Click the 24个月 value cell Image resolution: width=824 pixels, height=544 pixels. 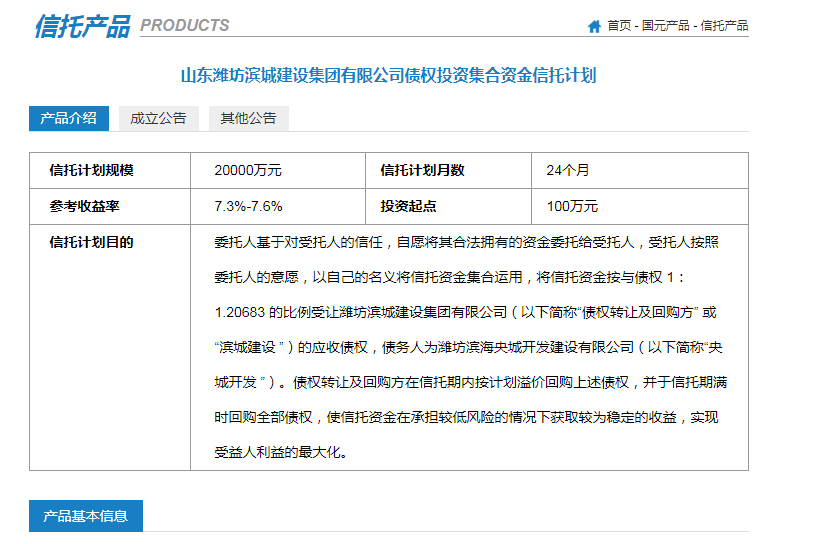point(570,171)
